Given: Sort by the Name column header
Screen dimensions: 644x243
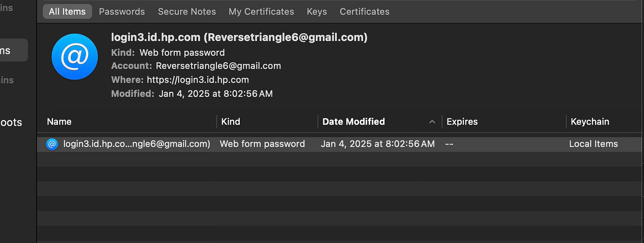Looking at the screenshot, I should click(59, 121).
